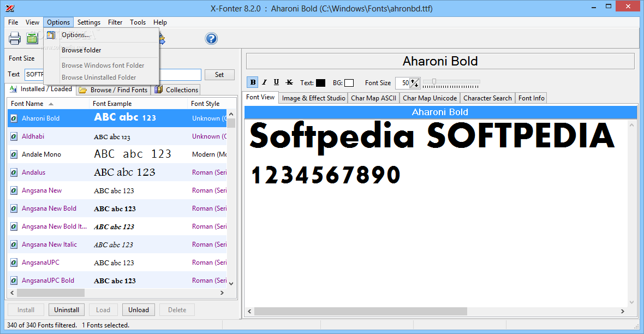Open the Font Info tab
Viewport: 644px width, 334px height.
coord(531,98)
